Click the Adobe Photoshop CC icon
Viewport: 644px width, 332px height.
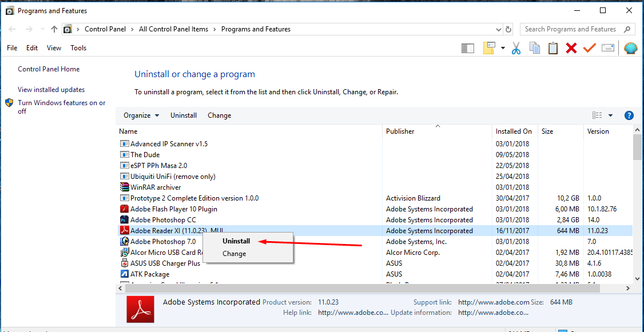point(125,219)
